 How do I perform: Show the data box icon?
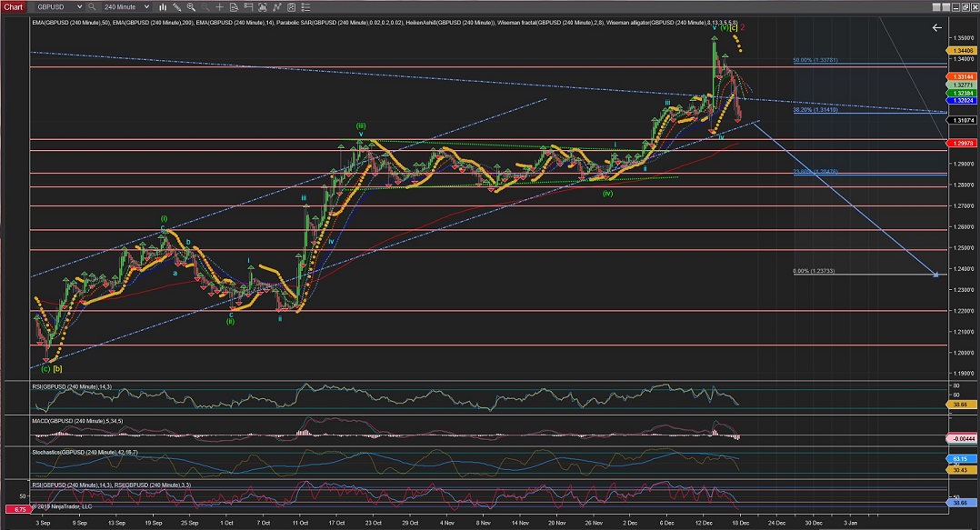coord(234,7)
